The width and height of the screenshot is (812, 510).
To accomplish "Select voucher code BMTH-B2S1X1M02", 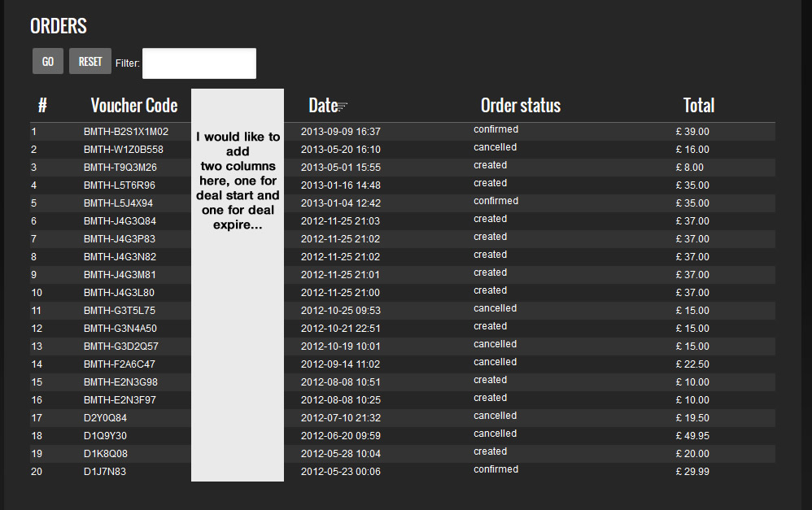I will 126,132.
